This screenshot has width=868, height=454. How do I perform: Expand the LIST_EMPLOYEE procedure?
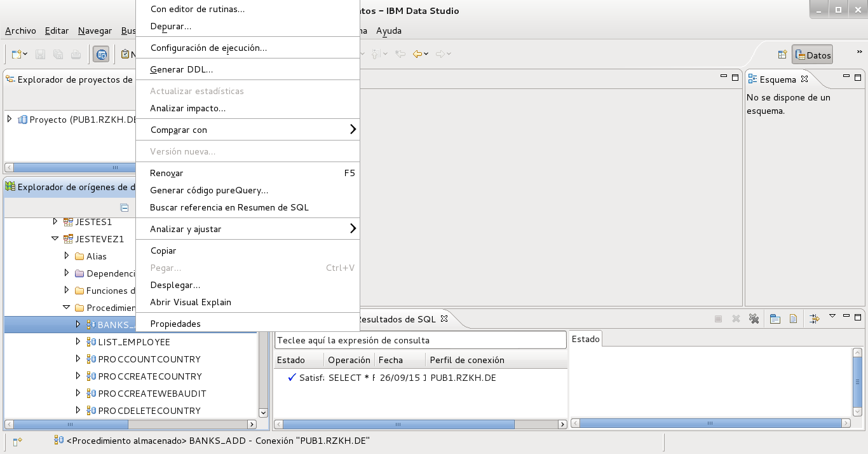78,341
